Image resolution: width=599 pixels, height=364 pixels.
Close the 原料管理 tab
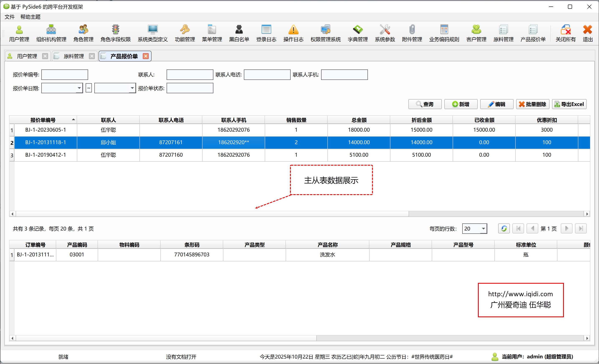[92, 56]
